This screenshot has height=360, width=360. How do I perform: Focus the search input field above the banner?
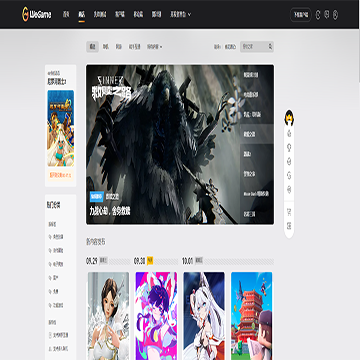click(x=254, y=47)
